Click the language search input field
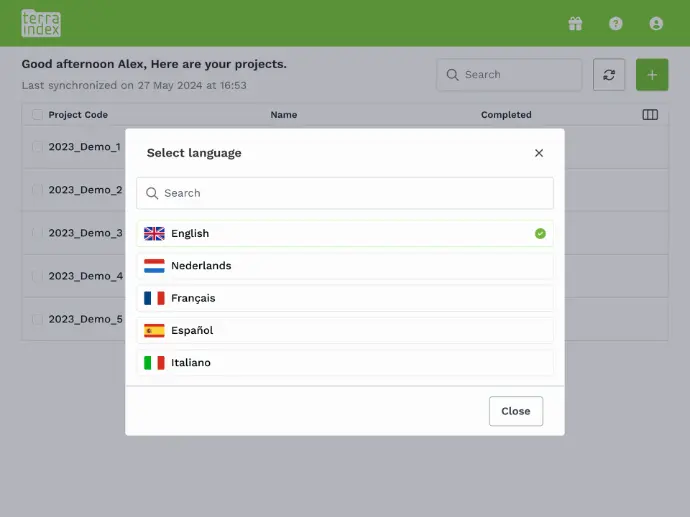 345,193
